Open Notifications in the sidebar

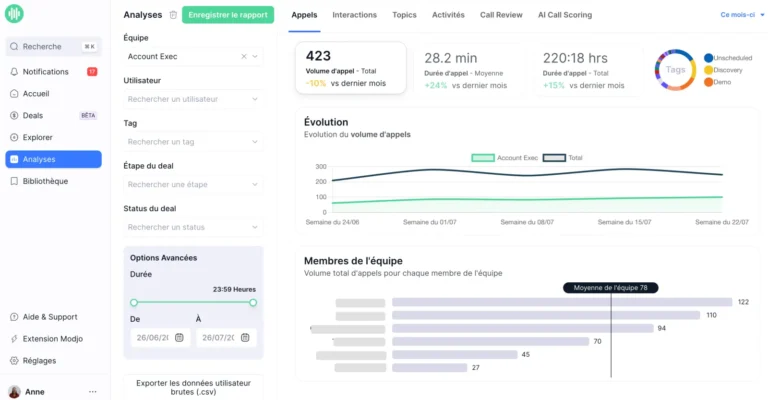(x=53, y=71)
